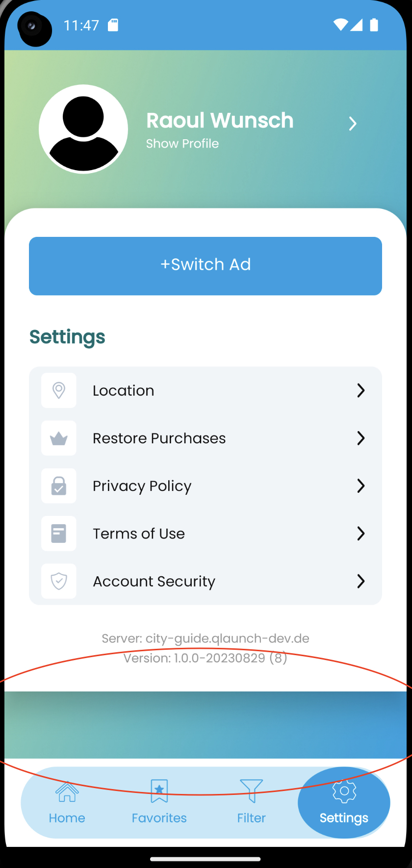Switch to the Home tab label
The image size is (412, 868).
(67, 818)
